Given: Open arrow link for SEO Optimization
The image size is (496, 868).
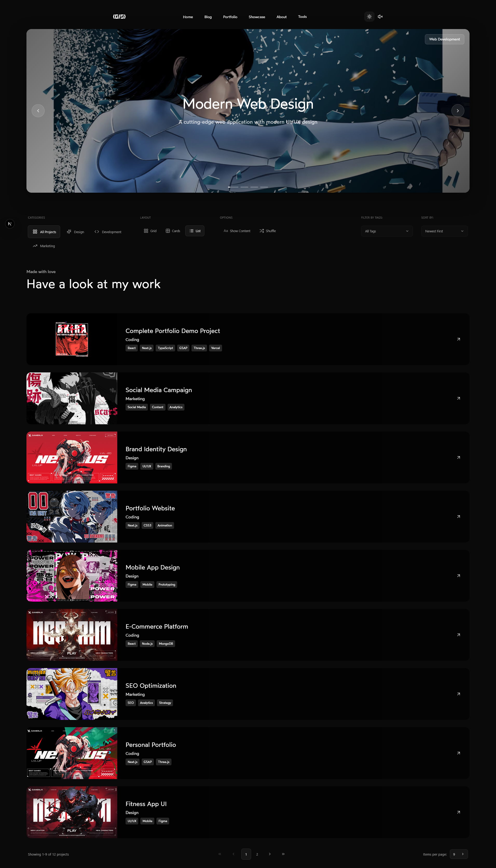Looking at the screenshot, I should [459, 694].
